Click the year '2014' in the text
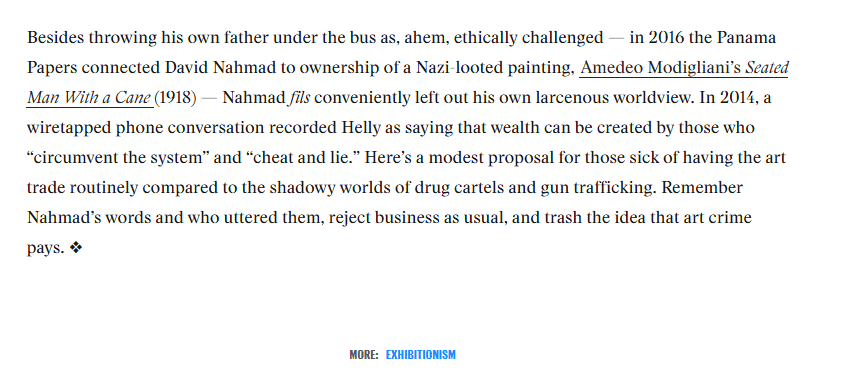 pos(739,98)
